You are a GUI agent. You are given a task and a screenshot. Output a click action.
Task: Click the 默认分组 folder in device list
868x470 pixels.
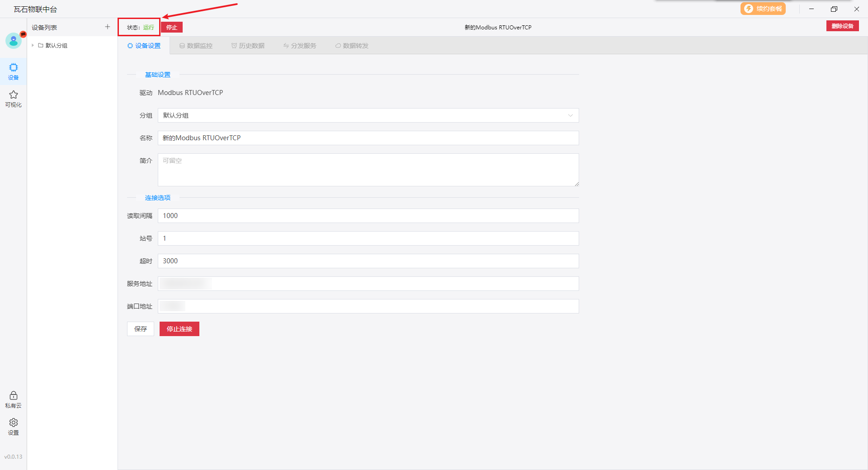coord(56,46)
